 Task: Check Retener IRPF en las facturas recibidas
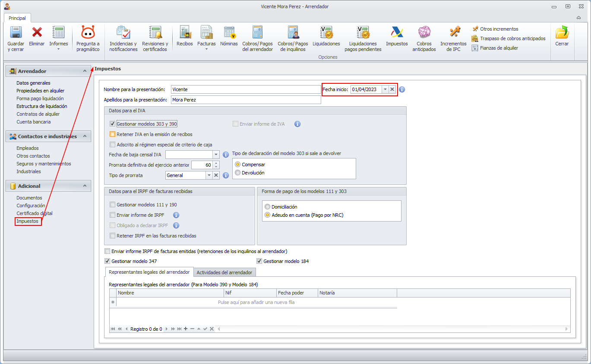[x=113, y=236]
